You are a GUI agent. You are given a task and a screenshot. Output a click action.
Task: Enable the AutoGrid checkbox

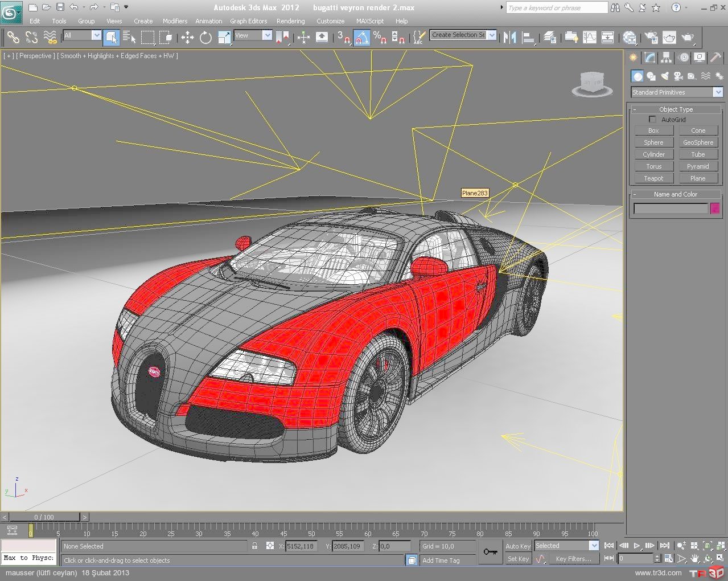[652, 120]
